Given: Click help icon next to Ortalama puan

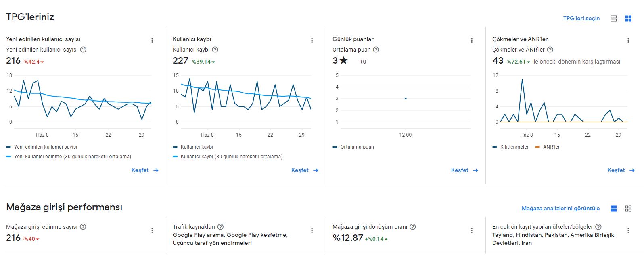Looking at the screenshot, I should [x=376, y=50].
